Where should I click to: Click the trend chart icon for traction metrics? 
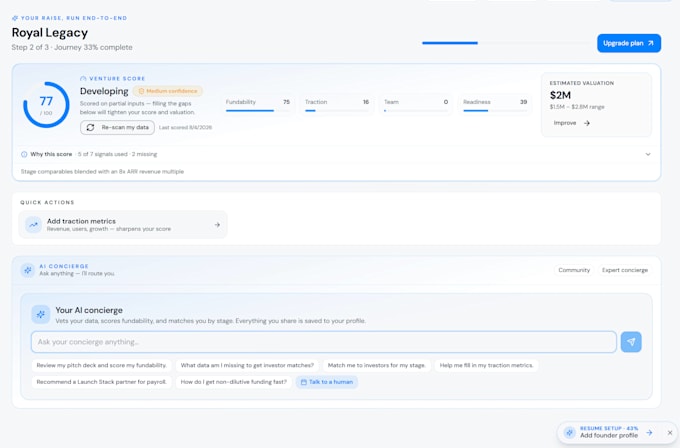pyautogui.click(x=33, y=225)
